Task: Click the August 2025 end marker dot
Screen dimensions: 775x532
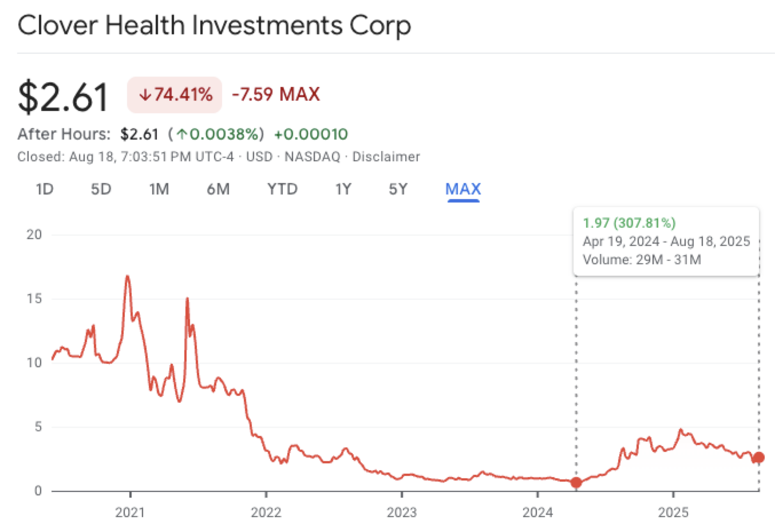Action: pos(759,458)
